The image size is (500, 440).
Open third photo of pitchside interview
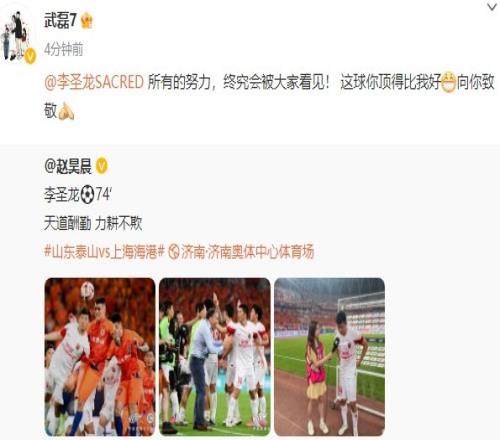[329, 357]
